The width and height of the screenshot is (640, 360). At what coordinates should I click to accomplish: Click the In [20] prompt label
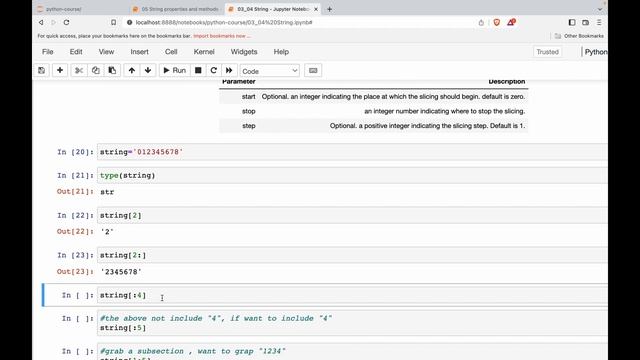click(75, 152)
